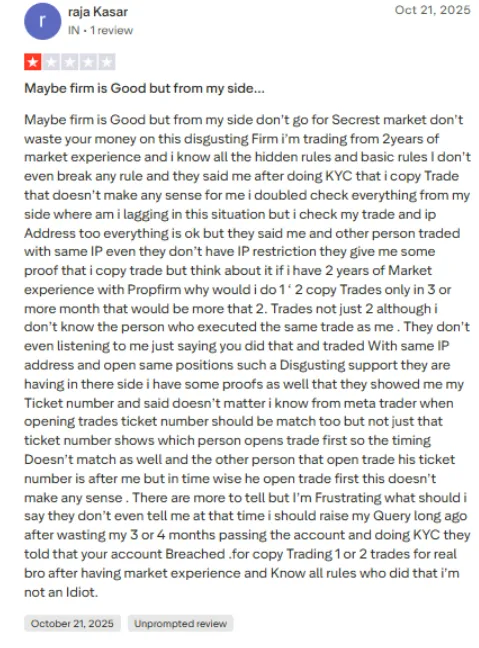Open the purple "r" reviewer avatar

click(43, 21)
